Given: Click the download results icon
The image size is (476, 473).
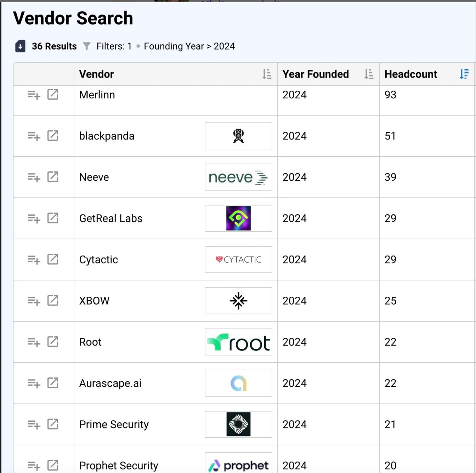Looking at the screenshot, I should point(20,46).
